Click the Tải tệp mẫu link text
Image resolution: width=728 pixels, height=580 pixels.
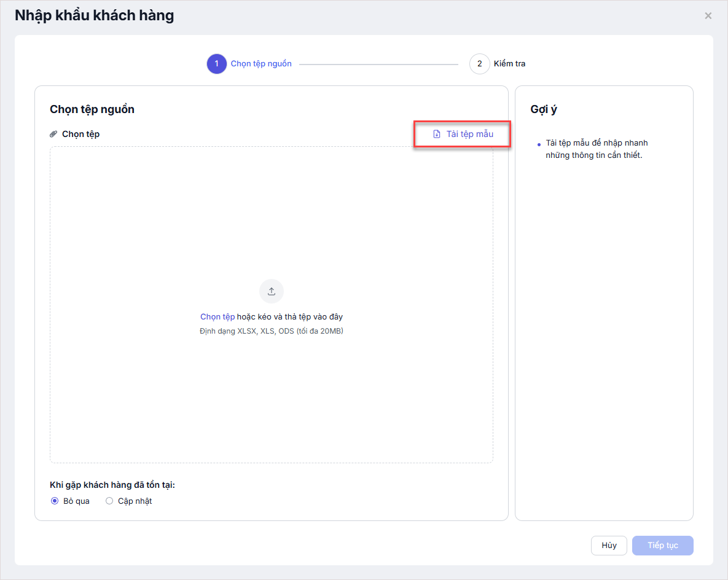coord(469,134)
